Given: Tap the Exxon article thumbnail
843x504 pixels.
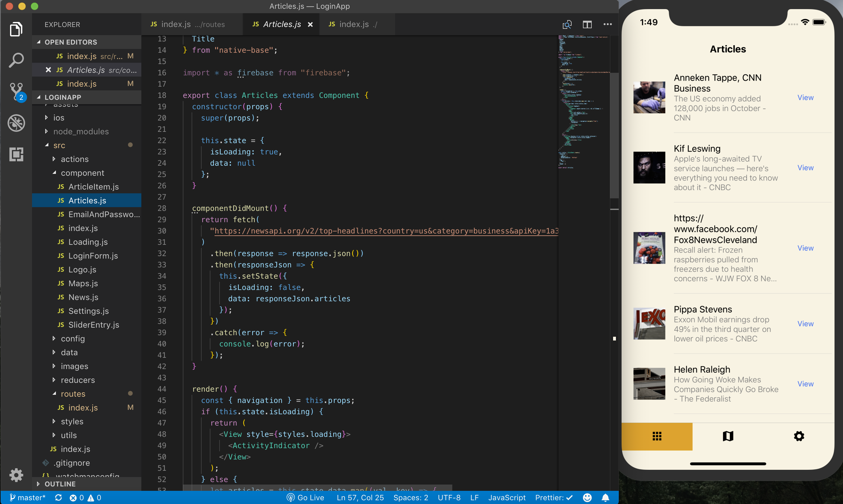Looking at the screenshot, I should pyautogui.click(x=649, y=324).
